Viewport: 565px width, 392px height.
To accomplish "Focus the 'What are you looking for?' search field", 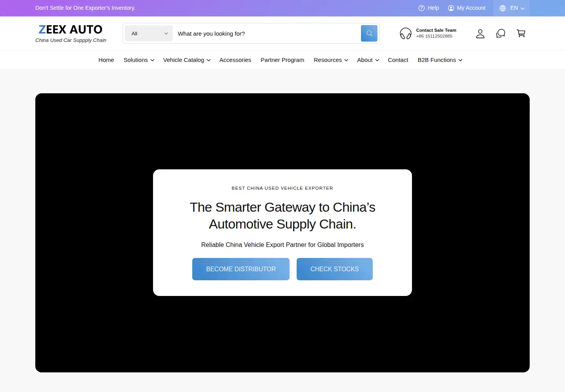I will pyautogui.click(x=267, y=33).
